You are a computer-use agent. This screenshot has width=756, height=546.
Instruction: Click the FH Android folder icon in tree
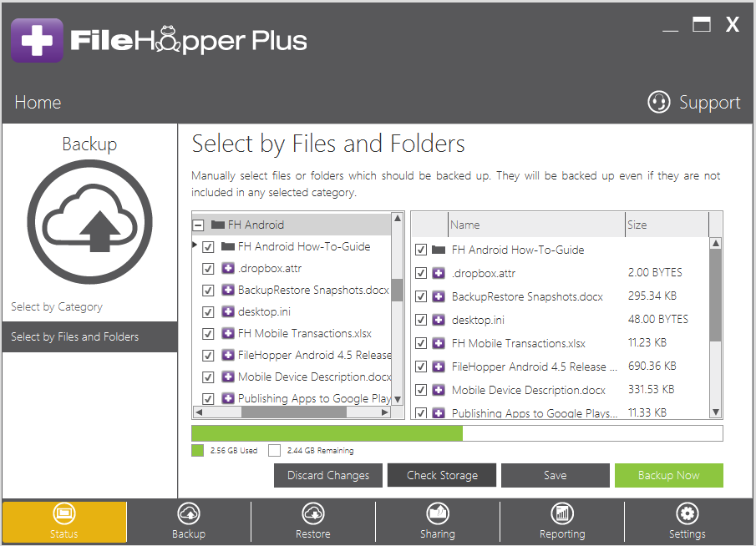point(218,225)
